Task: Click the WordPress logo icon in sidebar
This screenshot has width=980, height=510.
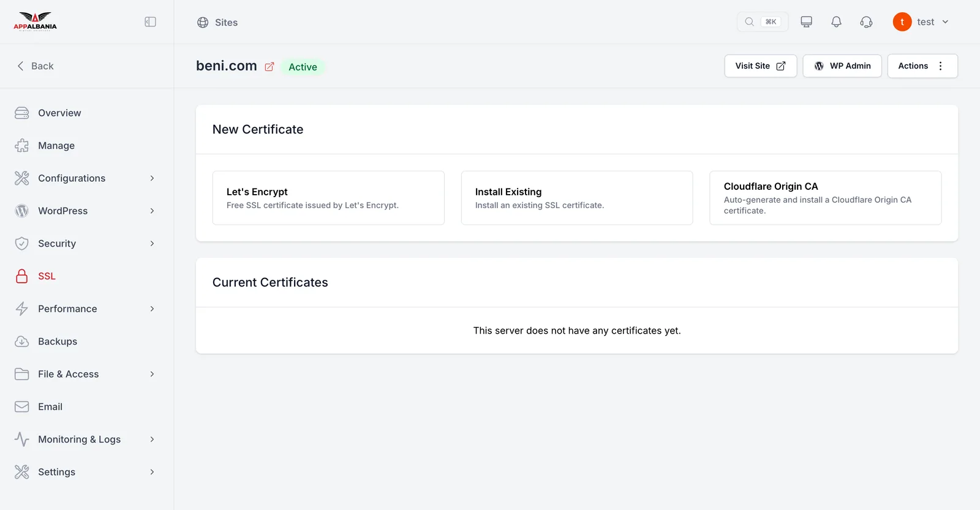Action: 22,211
